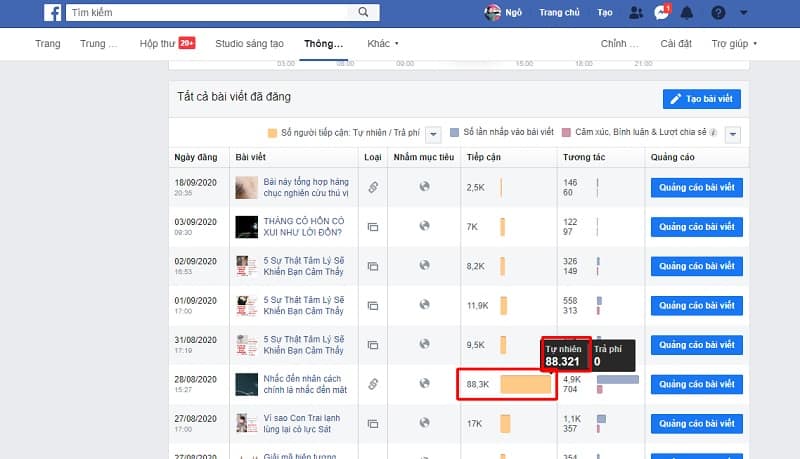
Task: Expand the engagement metric dropdown arrow
Action: (733, 135)
